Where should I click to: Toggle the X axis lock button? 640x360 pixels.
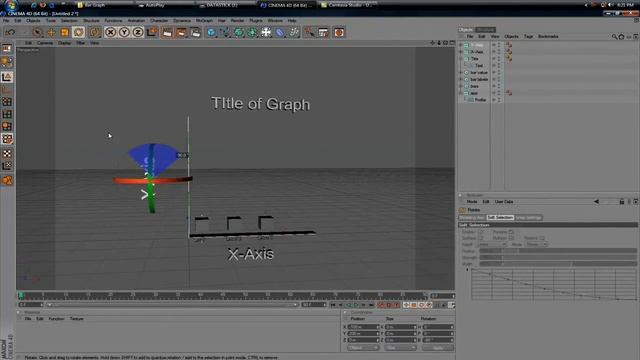[110, 32]
